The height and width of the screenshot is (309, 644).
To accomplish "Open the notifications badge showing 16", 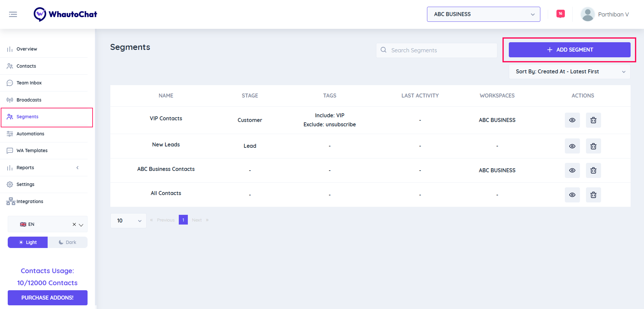I will pyautogui.click(x=560, y=13).
